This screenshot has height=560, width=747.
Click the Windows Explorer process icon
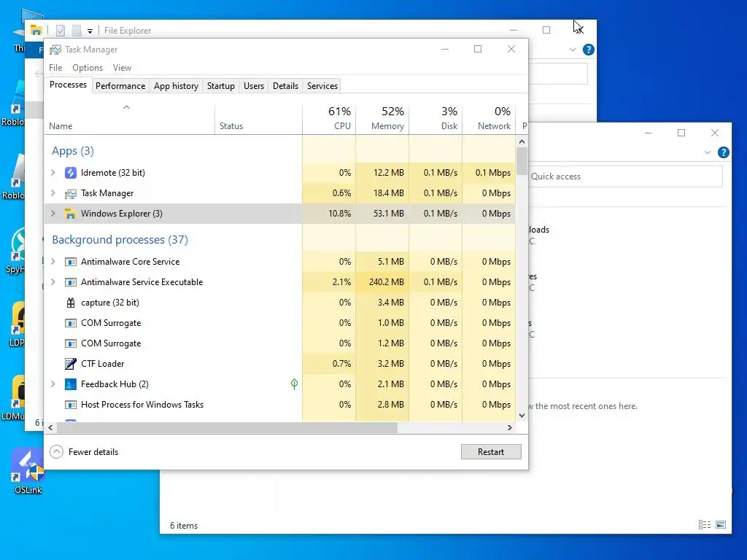[x=71, y=214]
